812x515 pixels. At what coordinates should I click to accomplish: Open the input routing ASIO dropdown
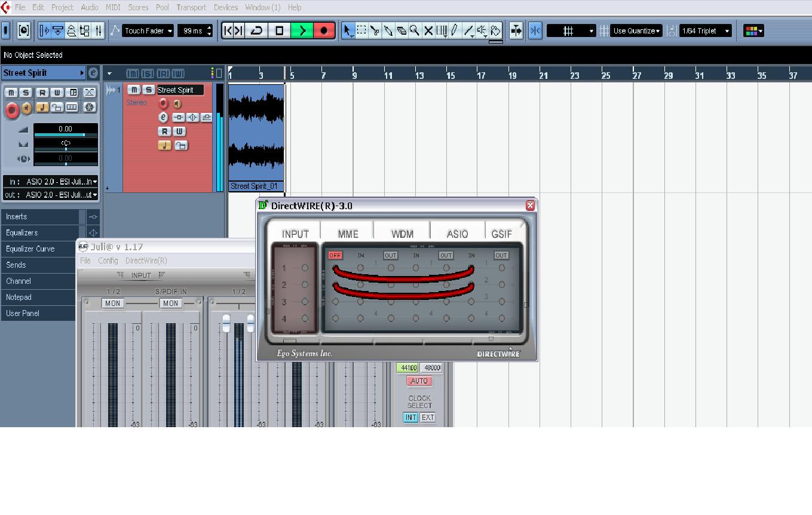(51, 182)
